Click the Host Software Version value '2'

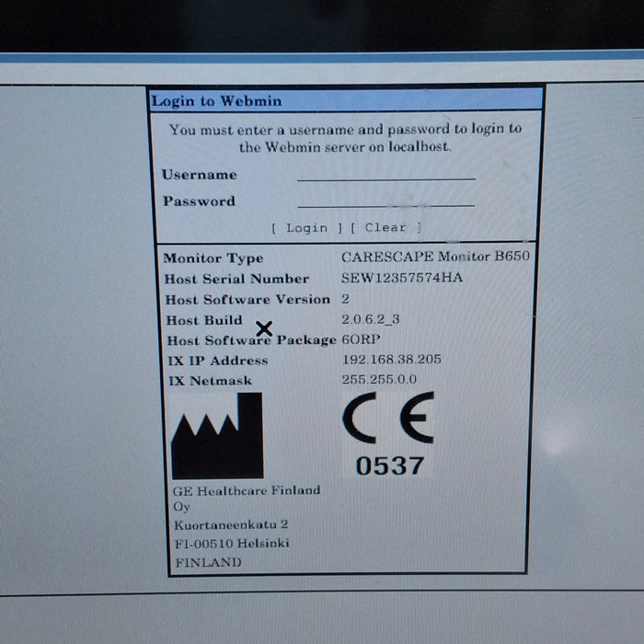coord(345,299)
